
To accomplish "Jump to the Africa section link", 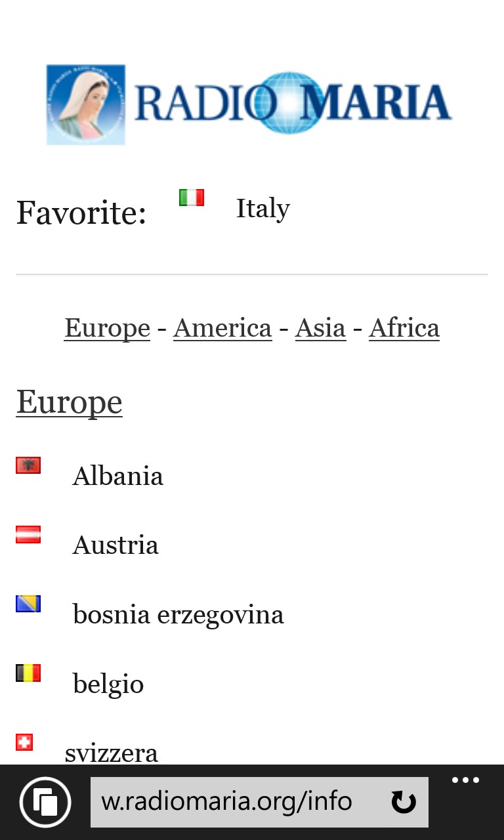I will tap(404, 328).
